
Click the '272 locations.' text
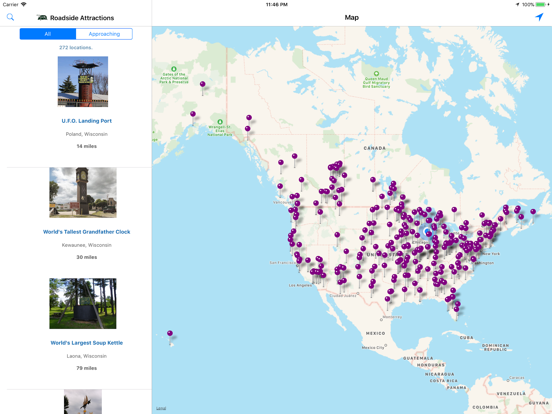point(76,47)
